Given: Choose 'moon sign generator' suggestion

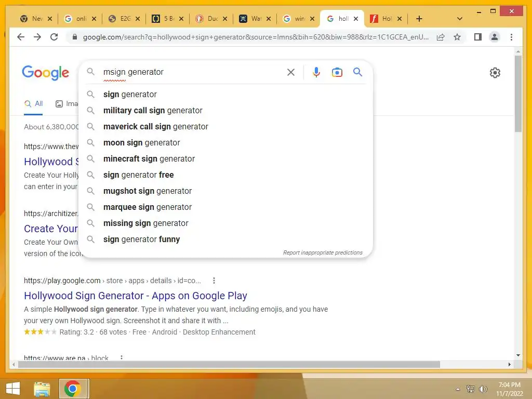Looking at the screenshot, I should (225, 143).
